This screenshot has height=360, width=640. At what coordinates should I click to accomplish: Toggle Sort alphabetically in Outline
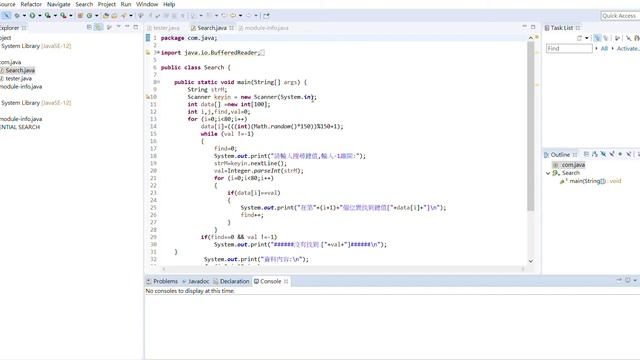(x=595, y=154)
